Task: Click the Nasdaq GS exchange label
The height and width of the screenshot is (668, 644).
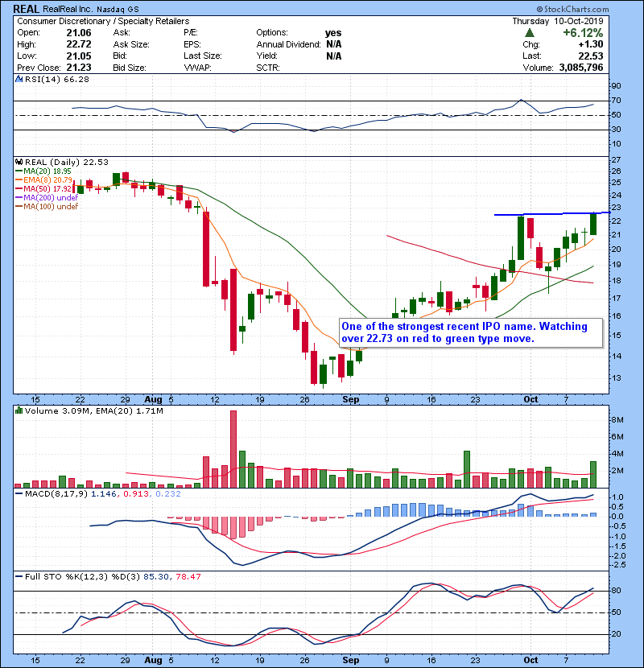Action: (118, 10)
